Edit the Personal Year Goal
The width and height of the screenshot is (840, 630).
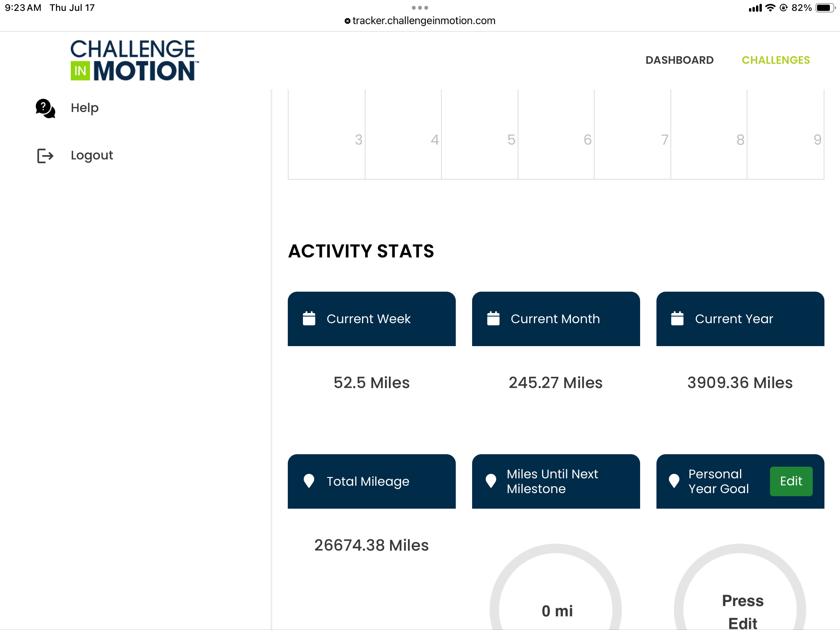[x=791, y=481]
